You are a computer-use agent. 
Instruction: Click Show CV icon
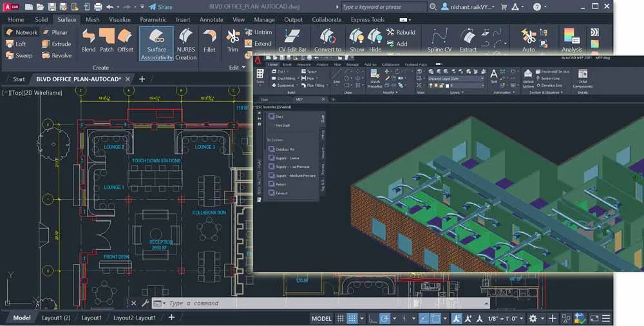point(357,41)
